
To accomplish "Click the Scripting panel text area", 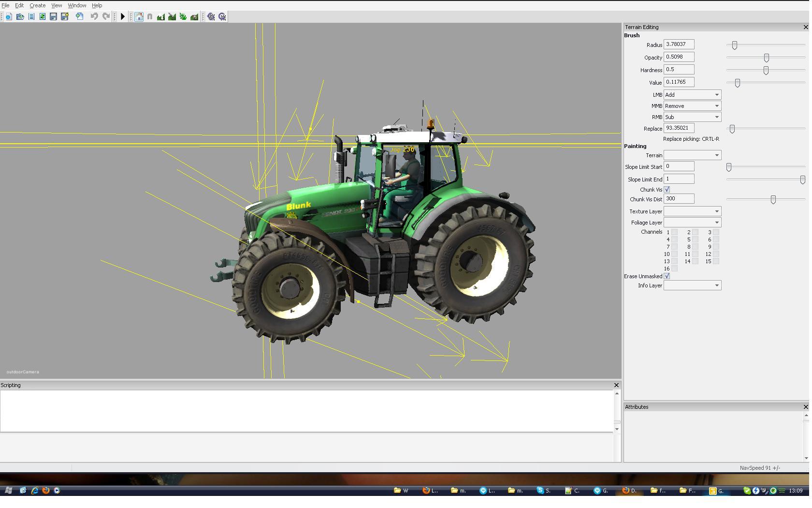I will click(306, 411).
